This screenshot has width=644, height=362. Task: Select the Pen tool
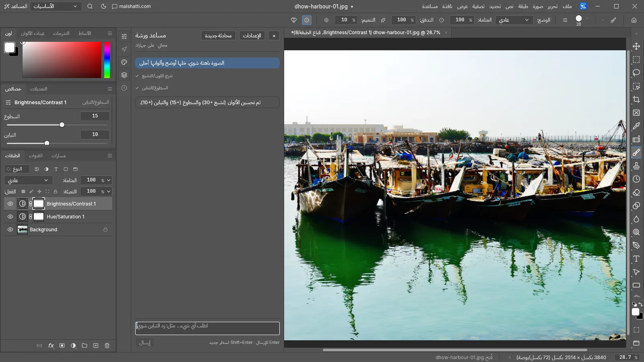(636, 245)
